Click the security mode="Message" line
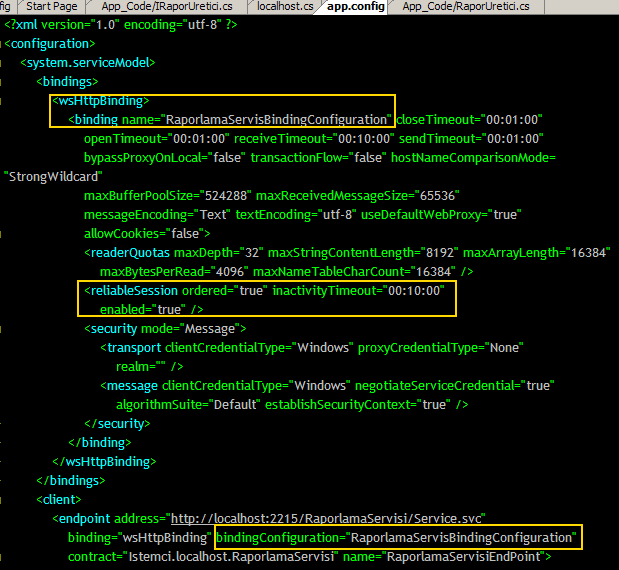 [x=165, y=328]
